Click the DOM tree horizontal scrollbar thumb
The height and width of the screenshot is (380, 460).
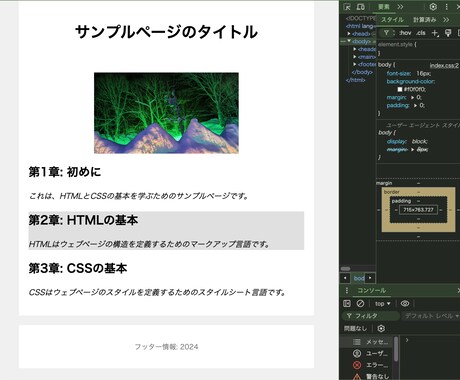345,269
